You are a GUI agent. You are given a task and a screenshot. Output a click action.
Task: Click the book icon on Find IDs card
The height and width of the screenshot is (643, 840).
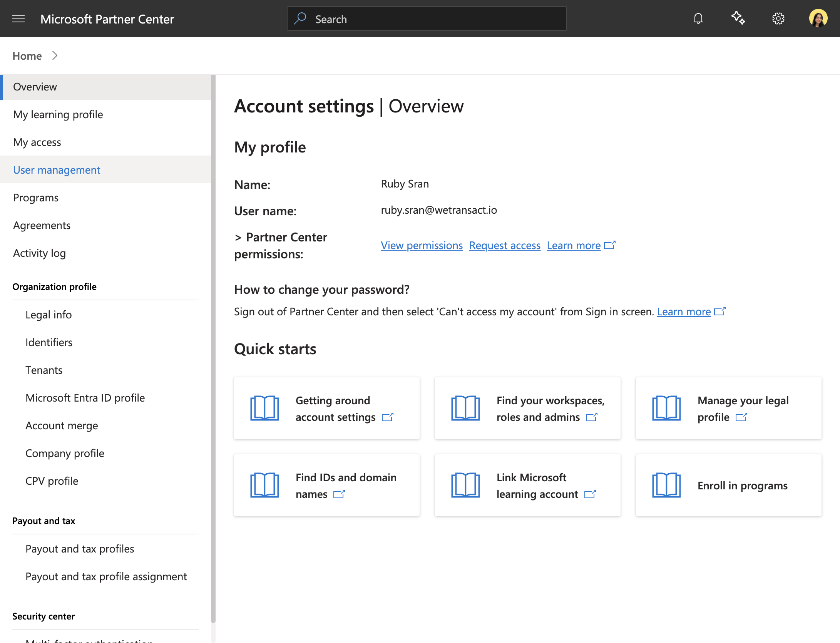tap(264, 485)
